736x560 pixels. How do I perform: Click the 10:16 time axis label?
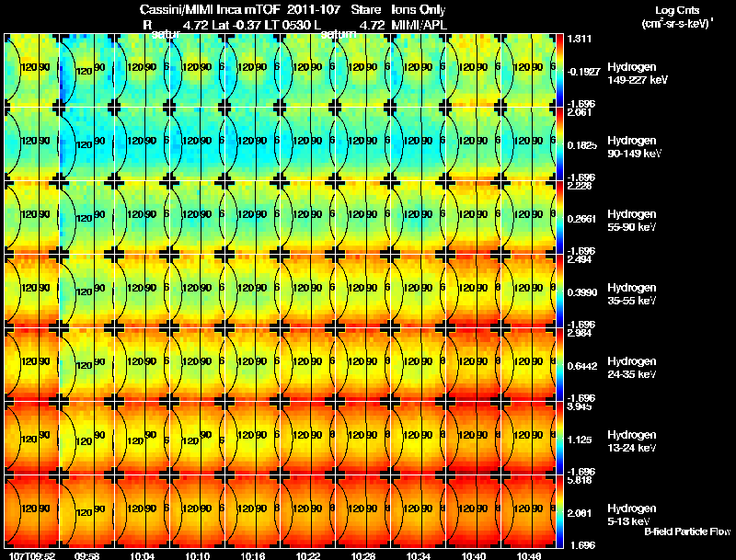[x=253, y=555]
